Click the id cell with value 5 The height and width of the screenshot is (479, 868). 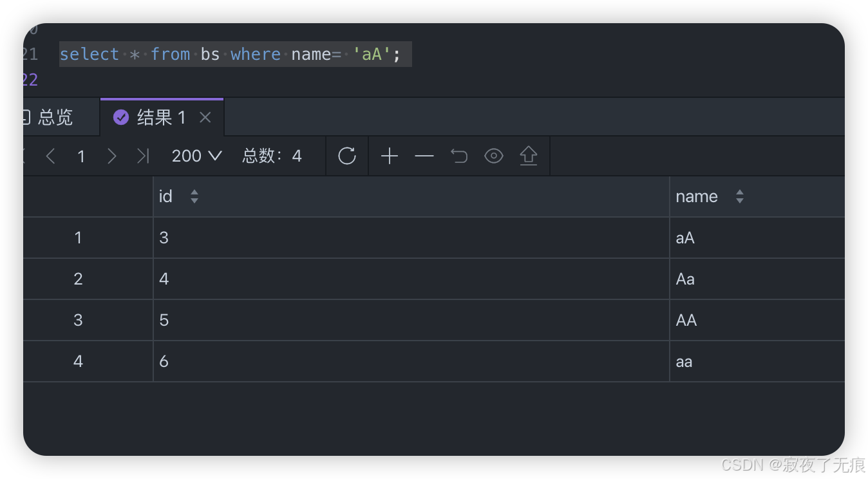[x=411, y=321]
